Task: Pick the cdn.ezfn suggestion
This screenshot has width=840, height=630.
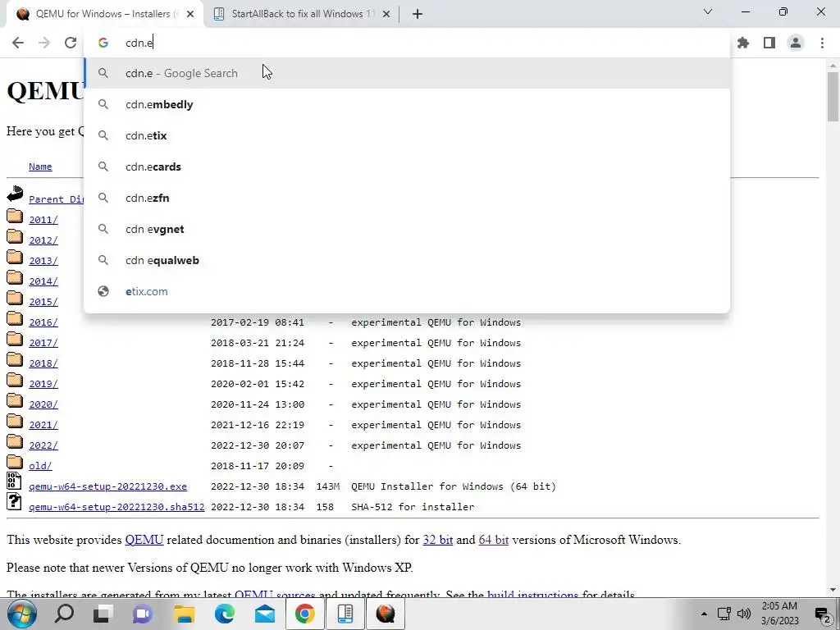Action: point(407,198)
